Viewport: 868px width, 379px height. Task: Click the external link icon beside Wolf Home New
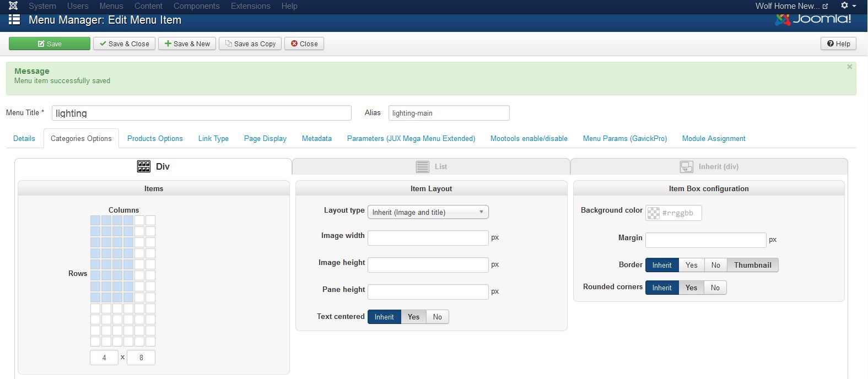pyautogui.click(x=825, y=6)
